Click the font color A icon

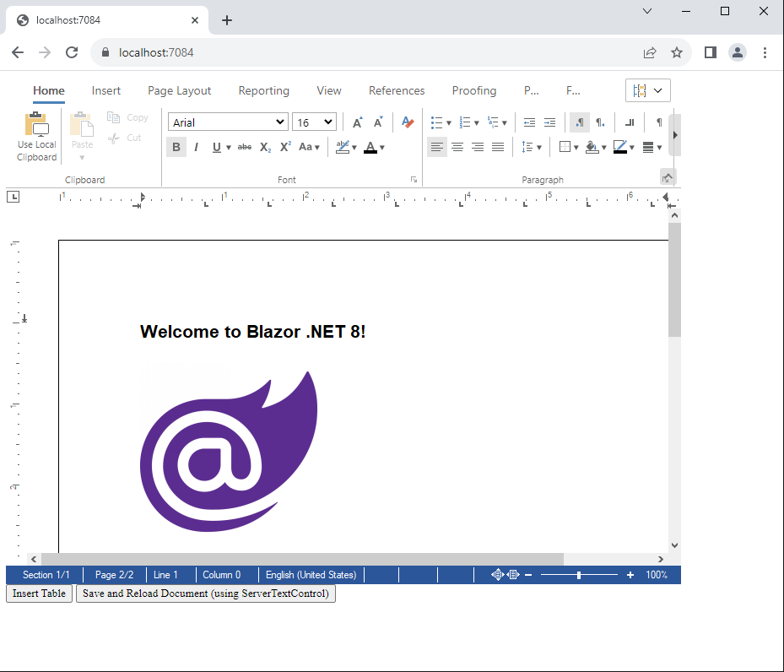click(x=370, y=147)
